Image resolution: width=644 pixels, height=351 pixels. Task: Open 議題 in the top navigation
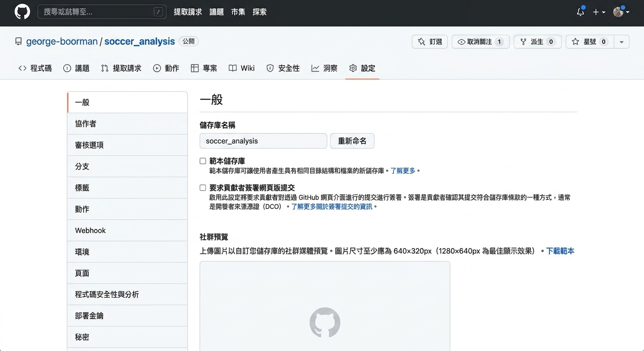click(216, 12)
